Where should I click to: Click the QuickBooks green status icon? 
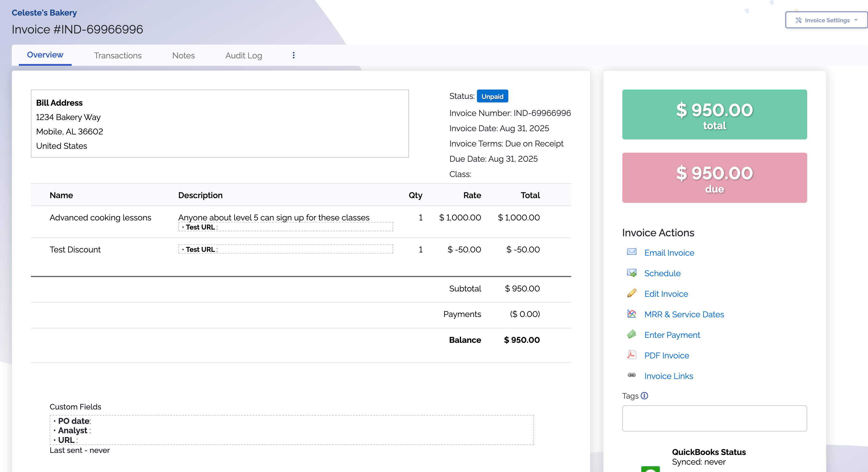tap(650, 469)
